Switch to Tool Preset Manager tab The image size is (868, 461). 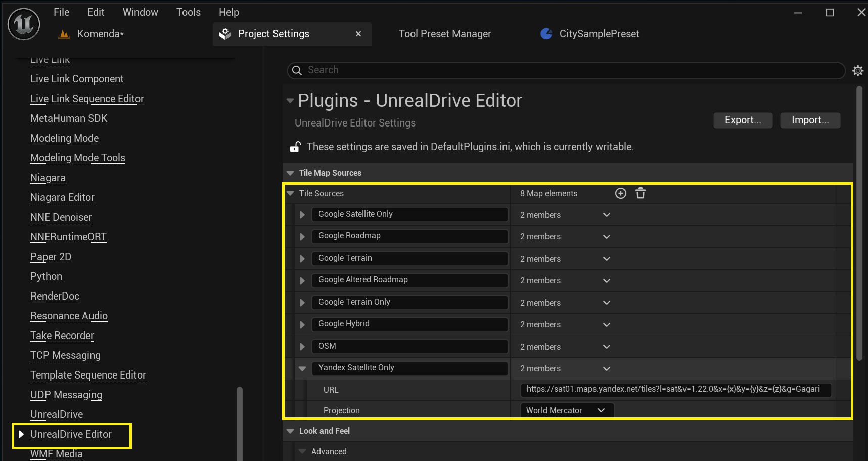(445, 34)
